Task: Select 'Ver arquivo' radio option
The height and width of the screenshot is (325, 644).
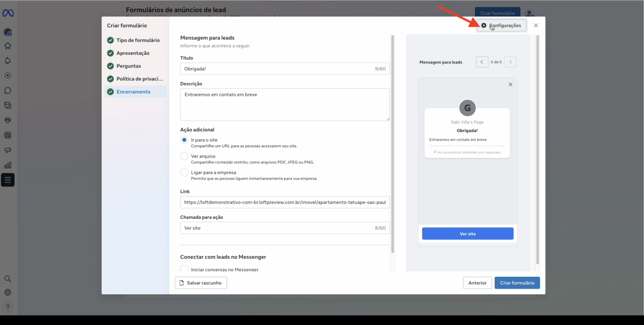Action: 184,156
